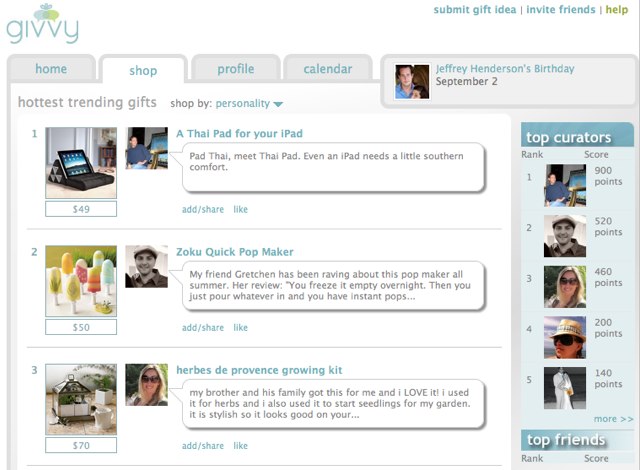
Task: Open invite friends link
Action: [x=561, y=9]
